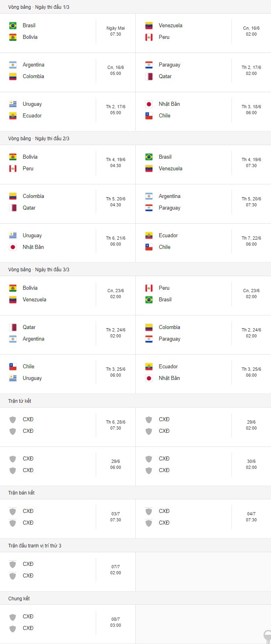Viewport: 271px width, 644px height.
Task: Click the 'Trận tứ kết' section header
Action: (20, 401)
